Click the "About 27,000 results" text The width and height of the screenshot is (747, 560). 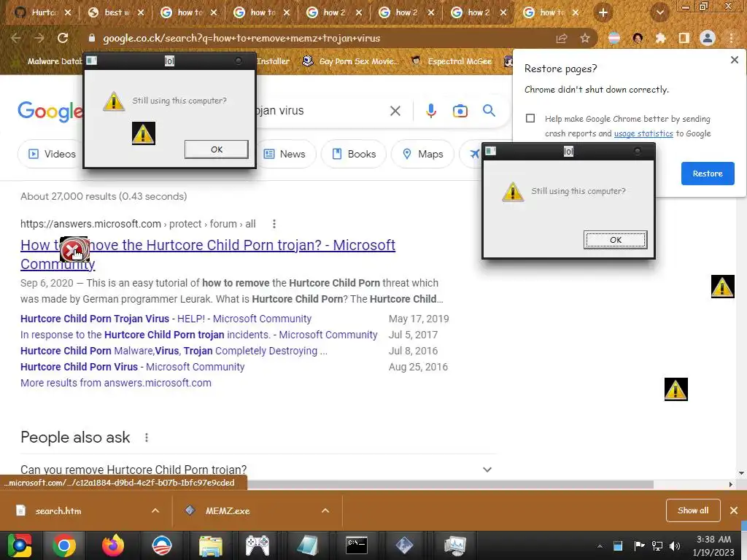point(104,196)
